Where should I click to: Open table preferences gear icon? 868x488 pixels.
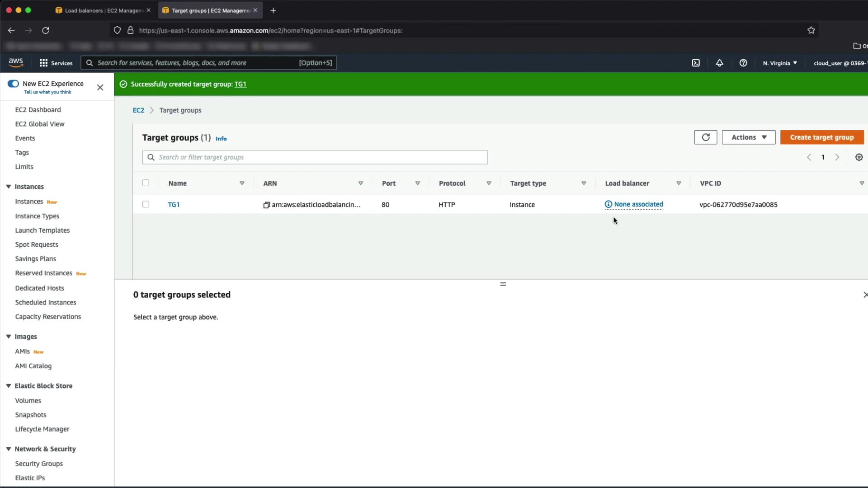click(859, 157)
